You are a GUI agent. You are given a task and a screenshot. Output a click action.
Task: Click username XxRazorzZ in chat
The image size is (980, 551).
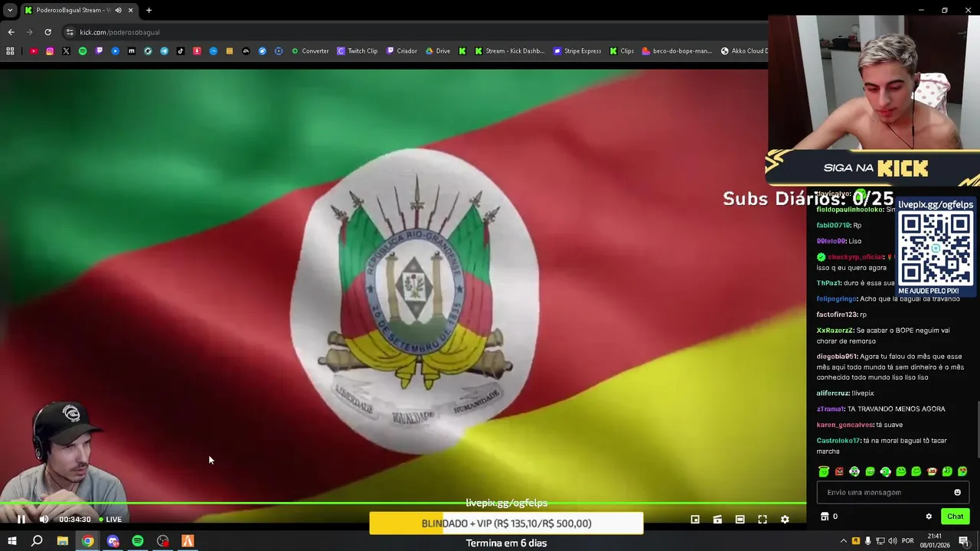[835, 331]
